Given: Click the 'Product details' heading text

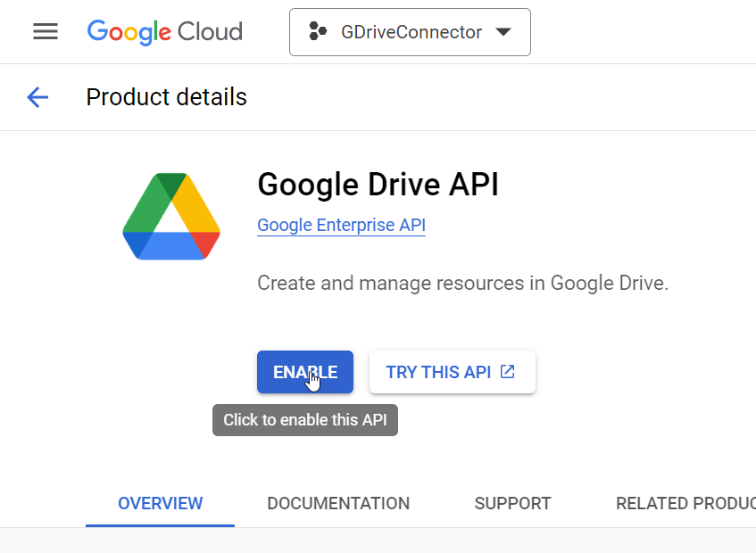Looking at the screenshot, I should (x=166, y=97).
